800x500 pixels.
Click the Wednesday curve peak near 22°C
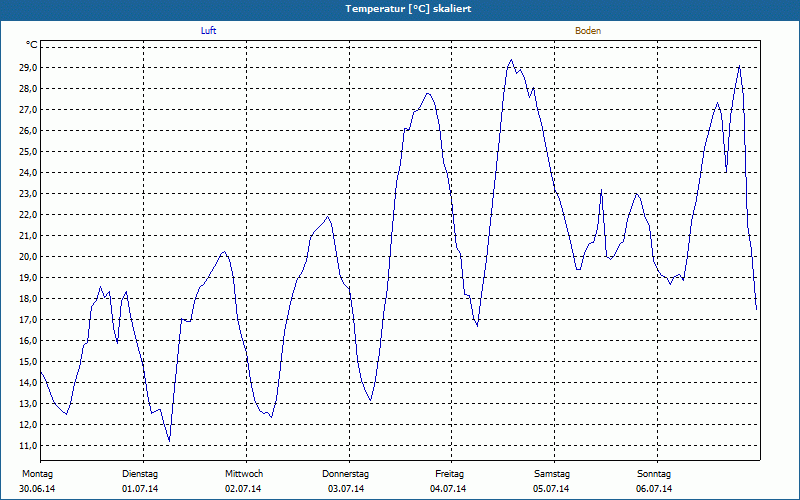[x=328, y=216]
